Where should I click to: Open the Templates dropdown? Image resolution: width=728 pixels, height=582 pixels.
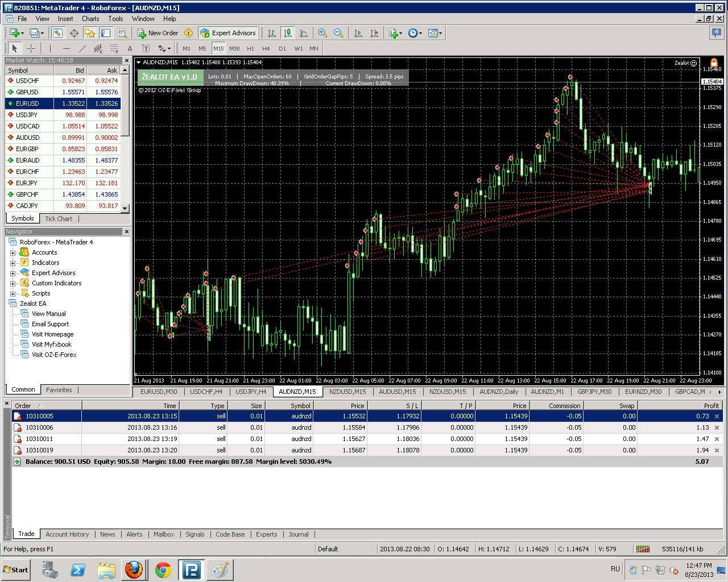pos(435,33)
